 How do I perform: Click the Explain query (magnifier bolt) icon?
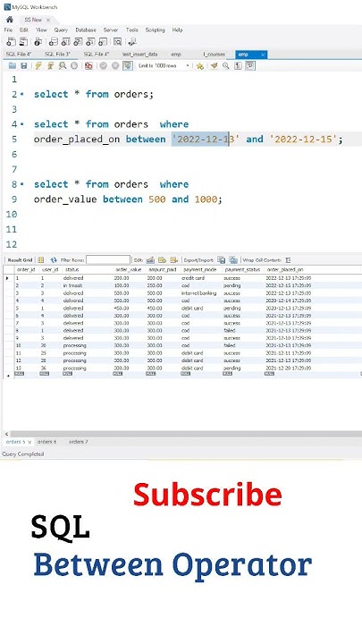[x=63, y=65]
